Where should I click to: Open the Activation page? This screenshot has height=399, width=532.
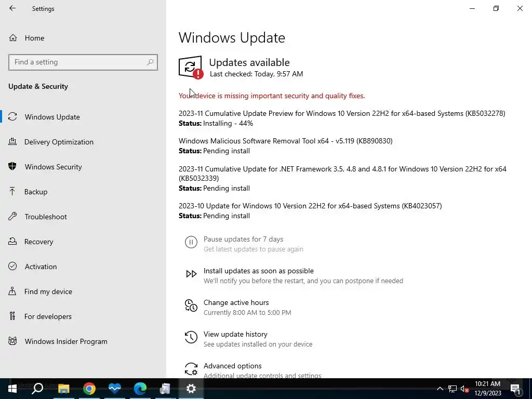(41, 267)
